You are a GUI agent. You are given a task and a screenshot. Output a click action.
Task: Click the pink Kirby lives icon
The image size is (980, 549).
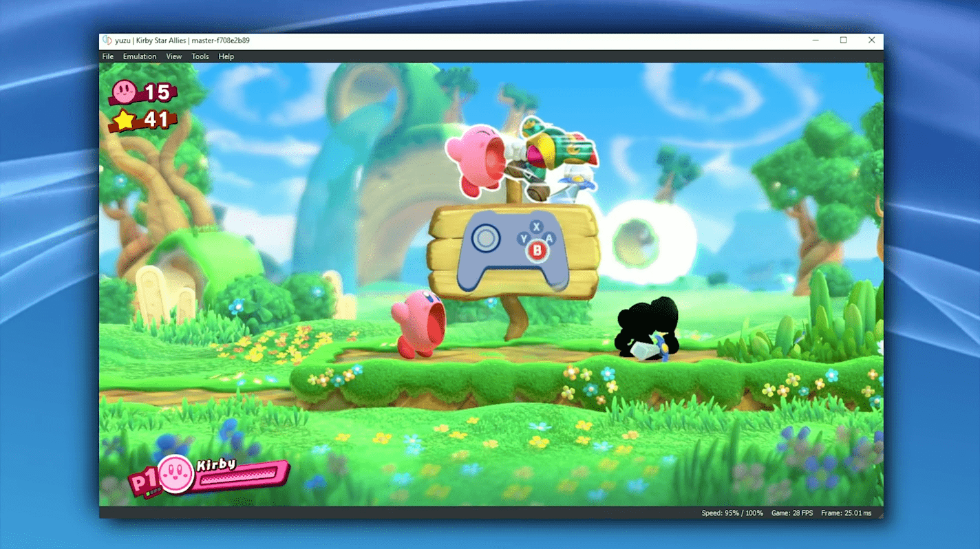click(125, 90)
